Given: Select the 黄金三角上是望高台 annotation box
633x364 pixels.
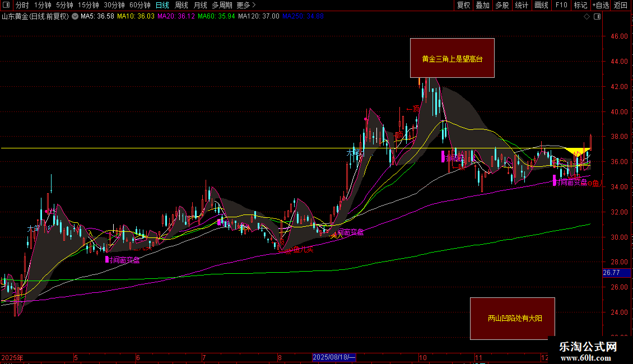Looking at the screenshot, I should click(452, 58).
